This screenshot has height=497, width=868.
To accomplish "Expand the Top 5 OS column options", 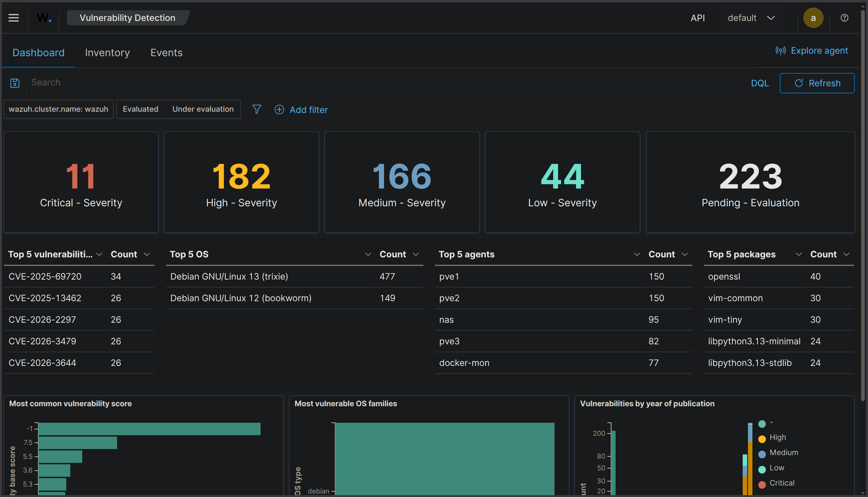I will 368,254.
